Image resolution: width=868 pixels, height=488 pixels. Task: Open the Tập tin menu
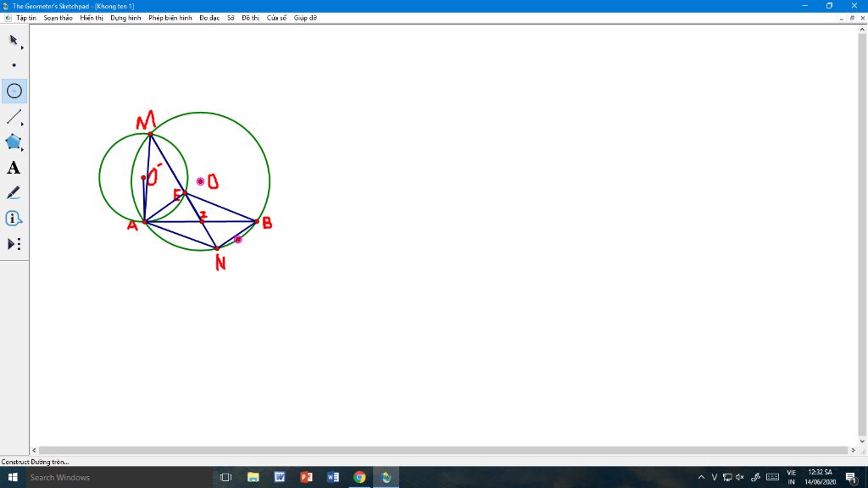tap(26, 19)
